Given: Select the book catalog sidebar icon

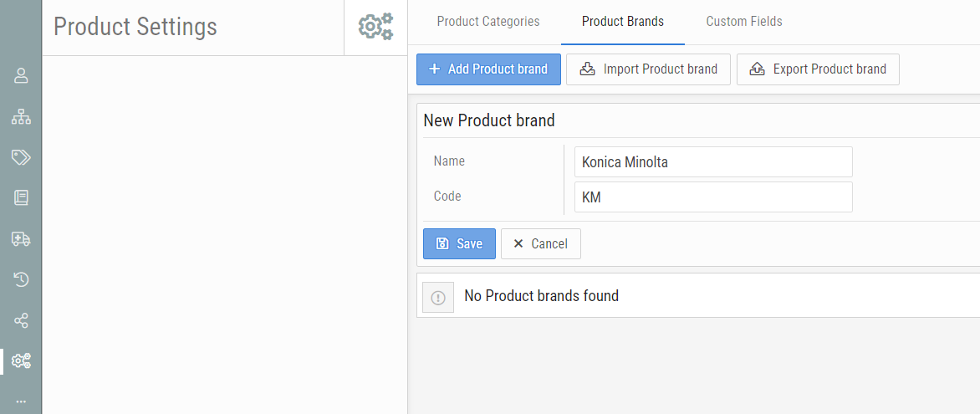Looking at the screenshot, I should (21, 198).
